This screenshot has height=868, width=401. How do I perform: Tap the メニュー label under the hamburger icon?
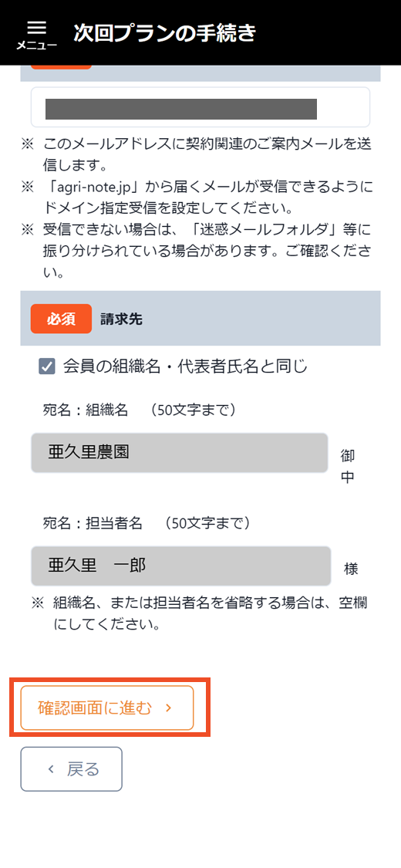[x=36, y=46]
